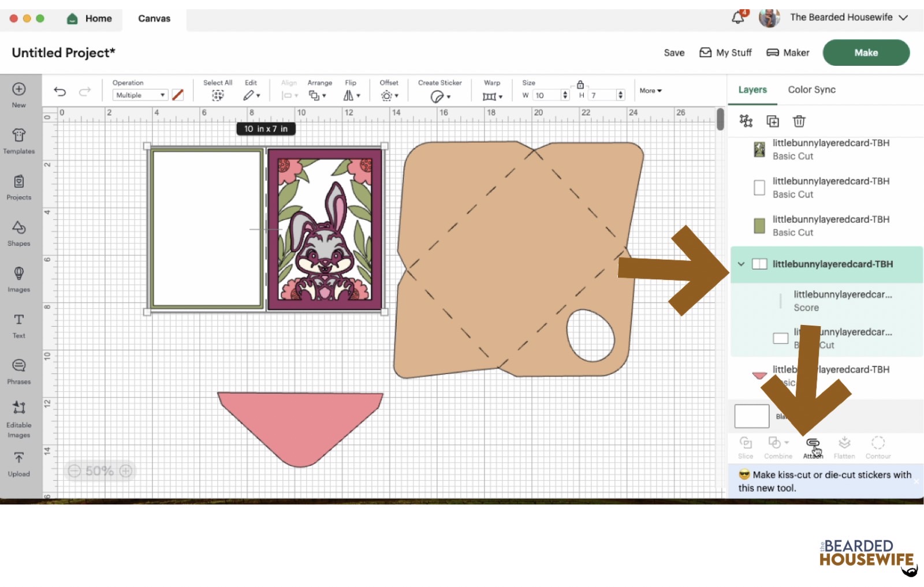
Task: Open the Templates panel
Action: tap(19, 141)
